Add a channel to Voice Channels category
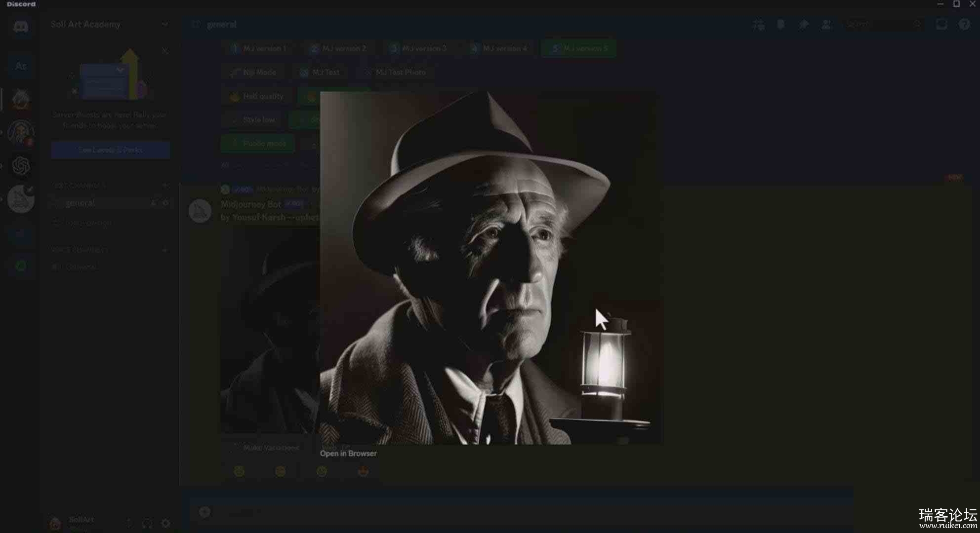 tap(165, 250)
